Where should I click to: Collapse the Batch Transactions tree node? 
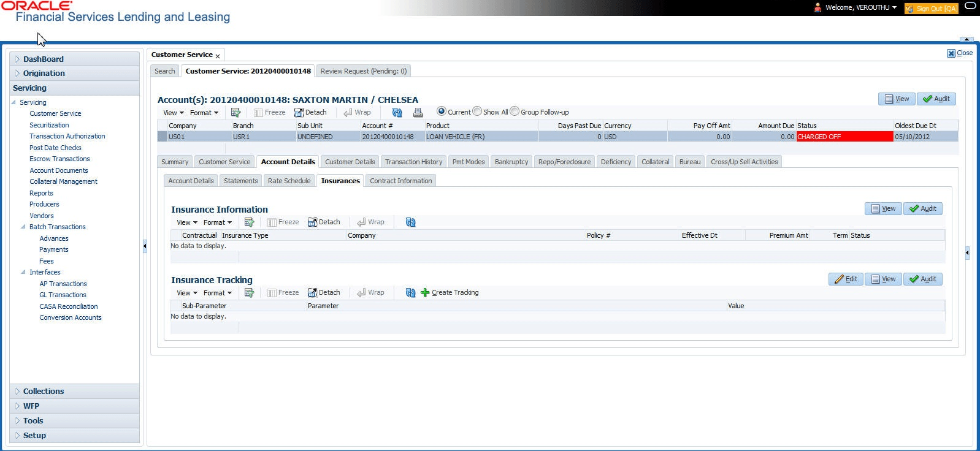[23, 227]
